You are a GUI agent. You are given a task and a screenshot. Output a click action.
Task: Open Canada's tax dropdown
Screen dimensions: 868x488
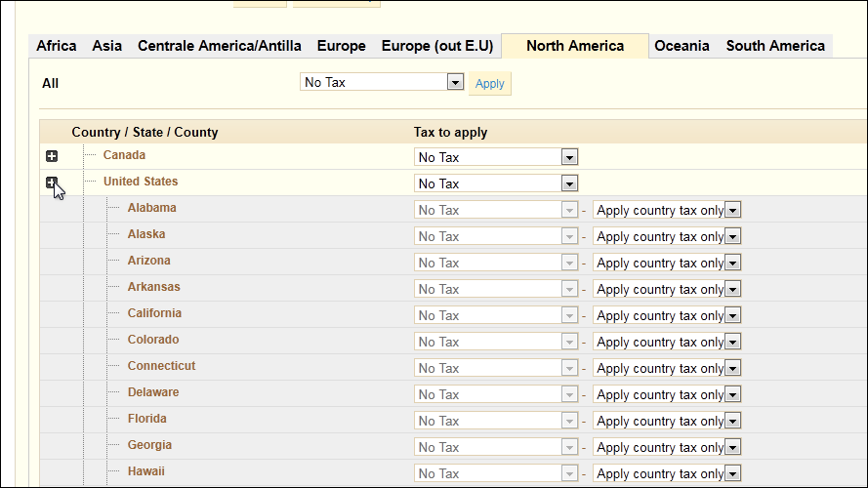496,157
